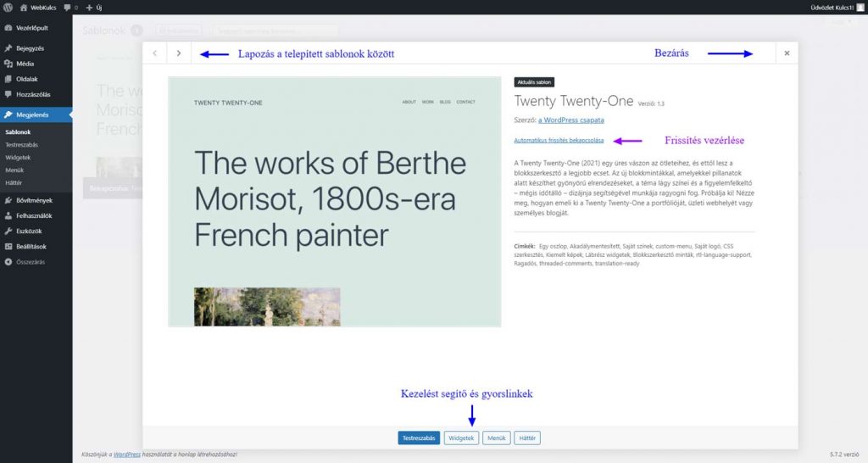The width and height of the screenshot is (868, 463).
Task: Open the Sablonok submenu item
Action: (x=19, y=131)
